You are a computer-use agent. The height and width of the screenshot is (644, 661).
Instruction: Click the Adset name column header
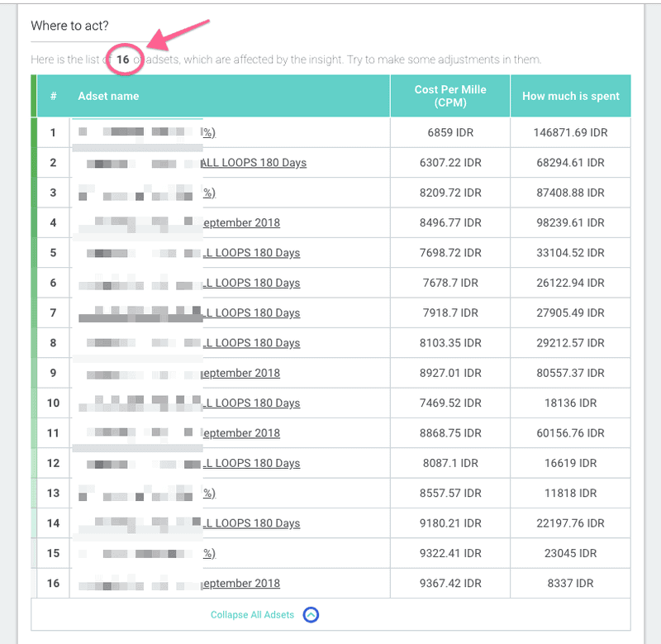108,96
